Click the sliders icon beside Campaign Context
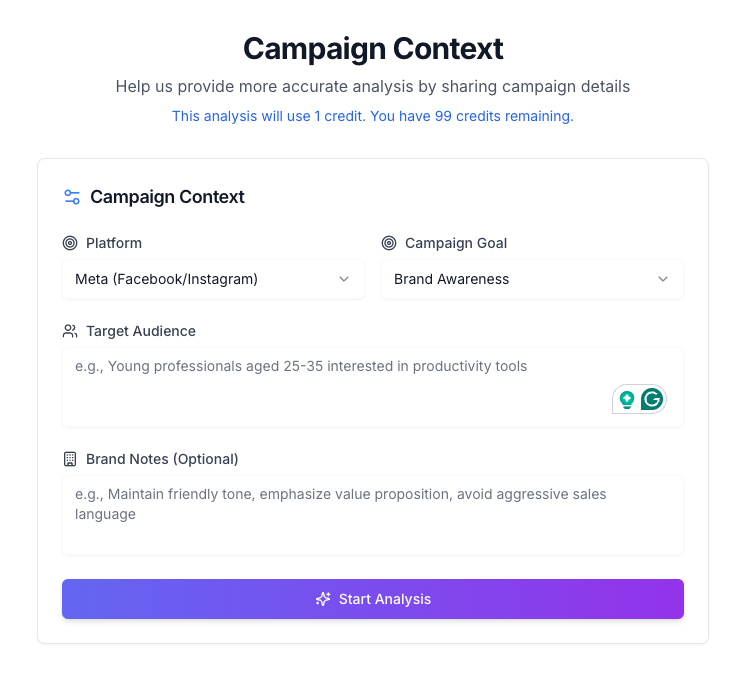Viewport: 744px width, 674px height. [x=72, y=197]
